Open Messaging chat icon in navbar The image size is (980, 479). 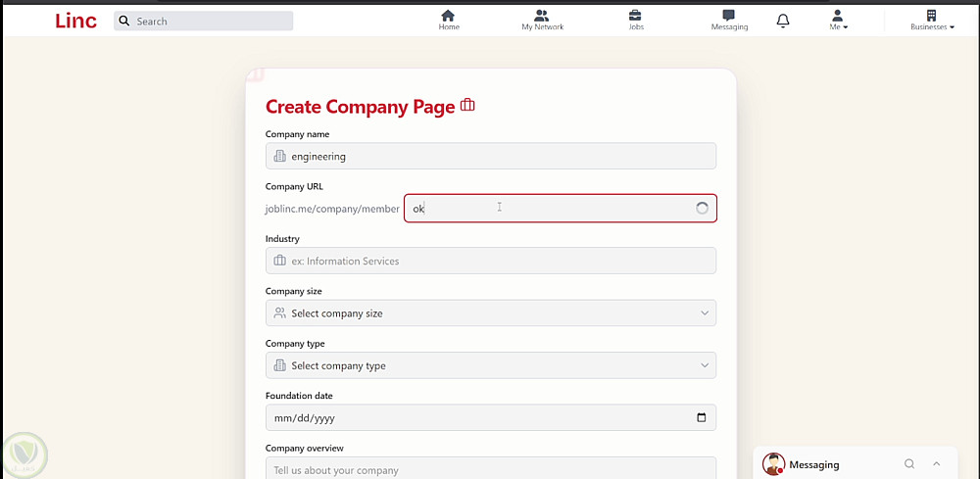click(728, 17)
